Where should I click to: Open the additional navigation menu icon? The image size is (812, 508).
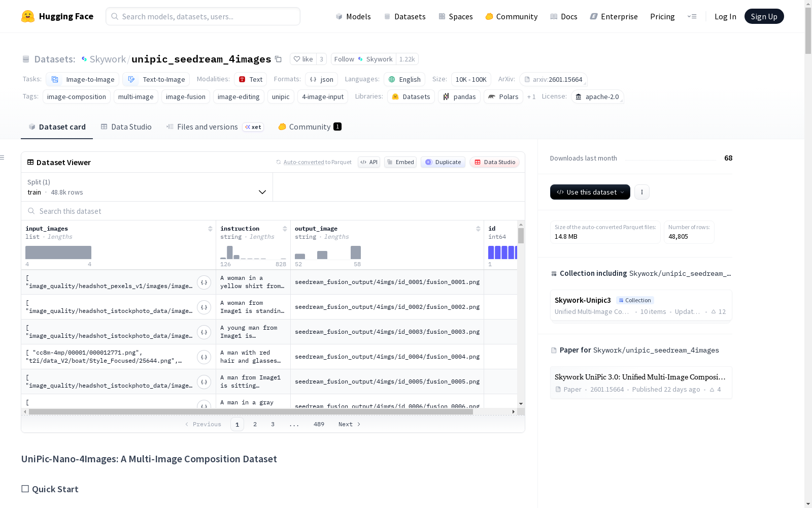(x=692, y=16)
